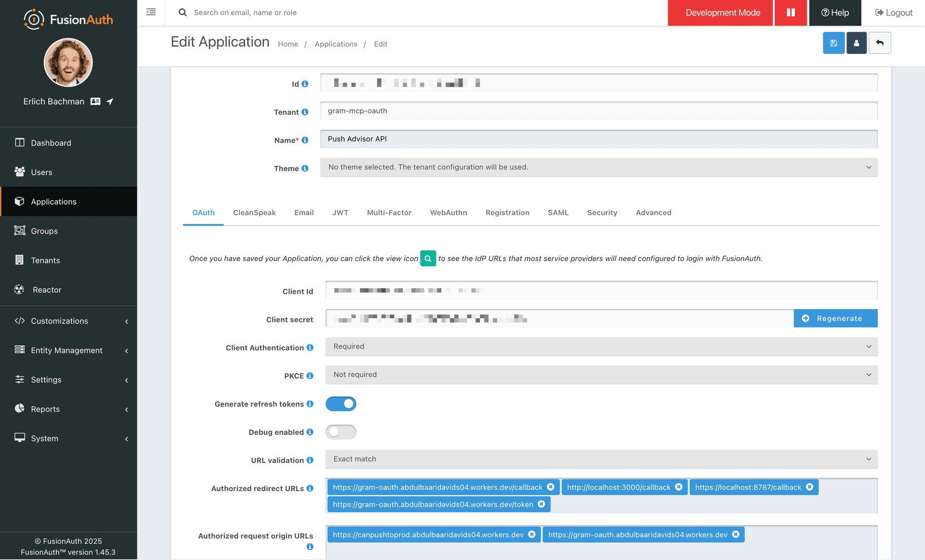Navigate to Reactor in the sidebar
The height and width of the screenshot is (560, 925).
46,289
